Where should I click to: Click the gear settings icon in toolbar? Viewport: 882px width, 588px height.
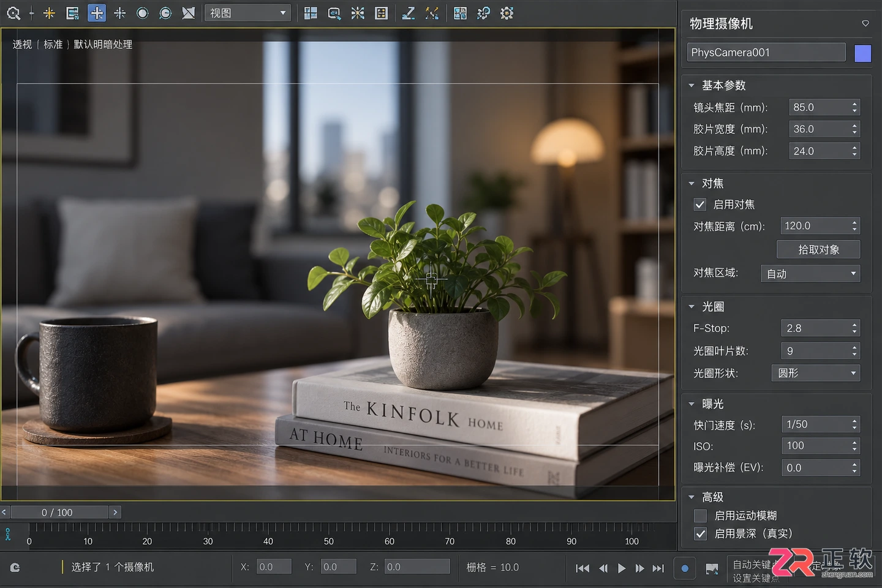tap(507, 13)
